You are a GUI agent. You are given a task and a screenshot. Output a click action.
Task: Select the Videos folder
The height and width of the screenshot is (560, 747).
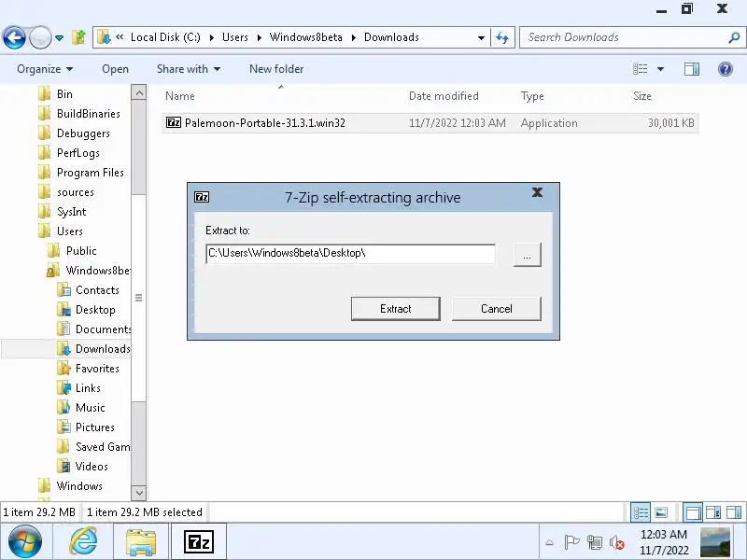92,466
